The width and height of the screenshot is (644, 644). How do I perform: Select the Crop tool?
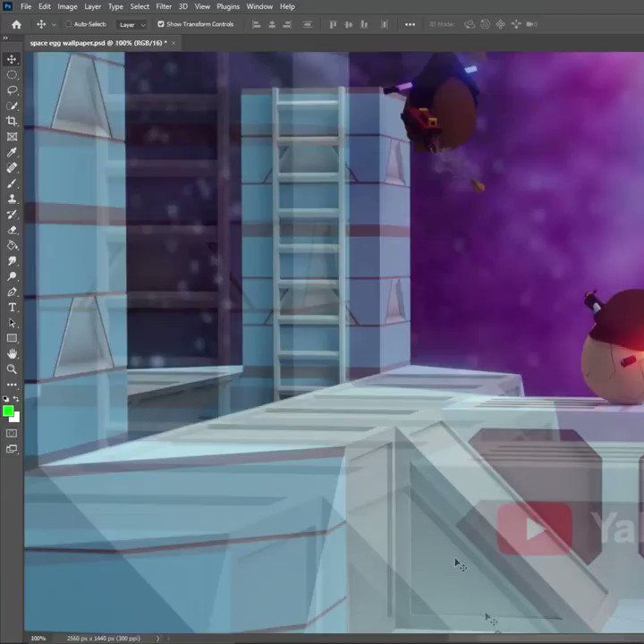tap(12, 121)
